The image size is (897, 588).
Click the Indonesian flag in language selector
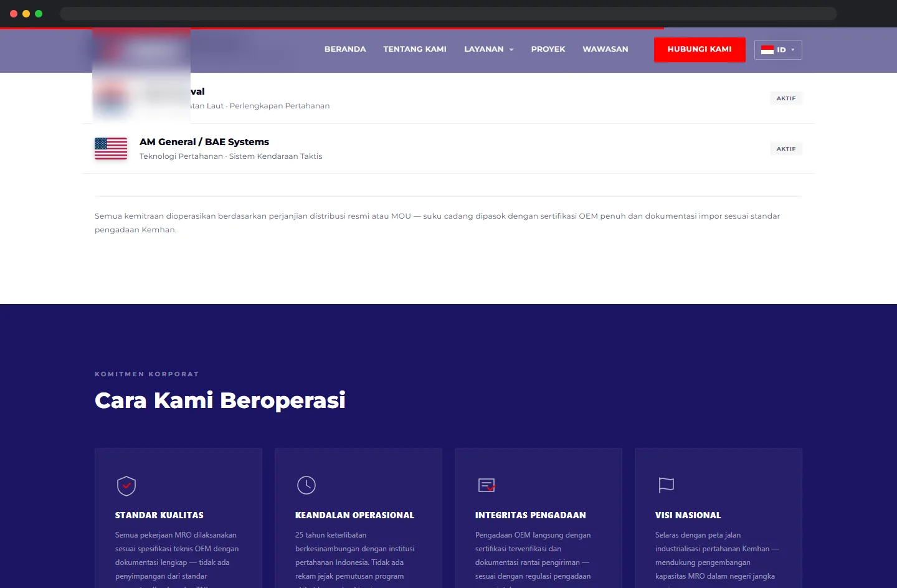pos(767,50)
